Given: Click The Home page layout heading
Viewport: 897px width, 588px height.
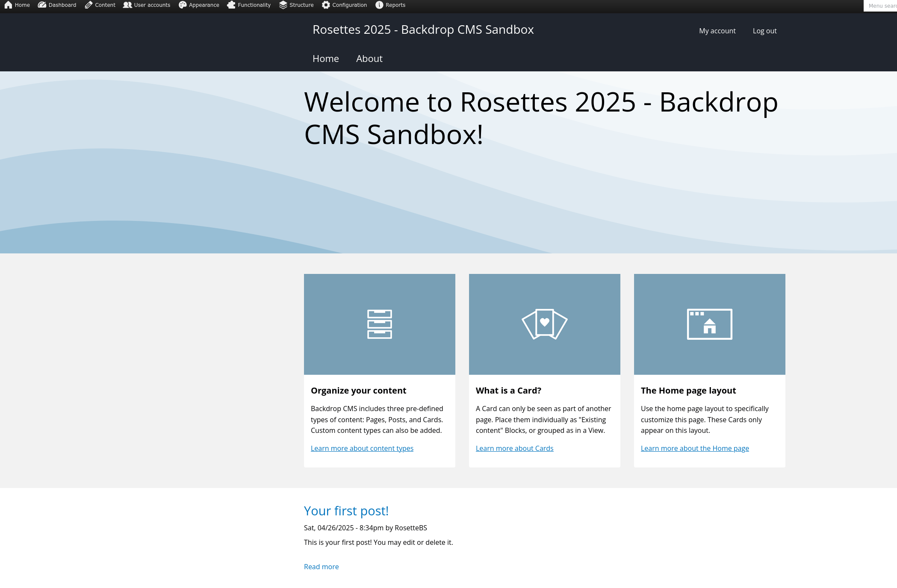Looking at the screenshot, I should [688, 391].
